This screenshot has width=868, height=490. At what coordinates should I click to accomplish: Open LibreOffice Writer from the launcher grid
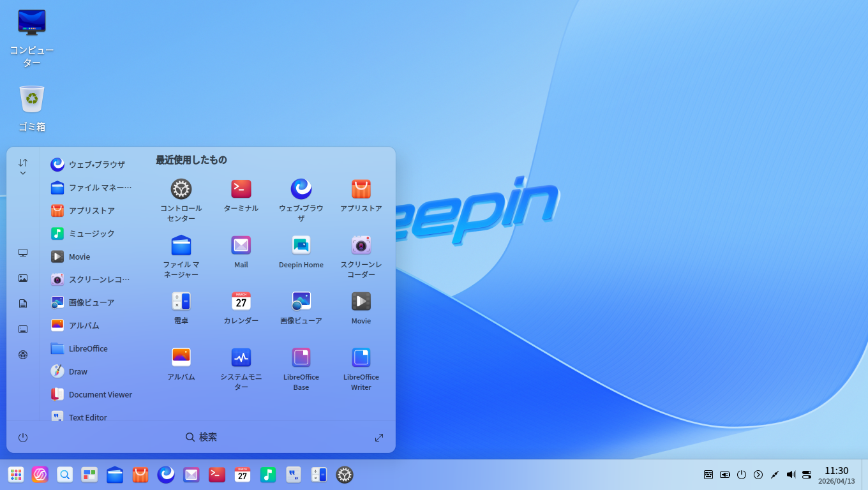coord(361,357)
